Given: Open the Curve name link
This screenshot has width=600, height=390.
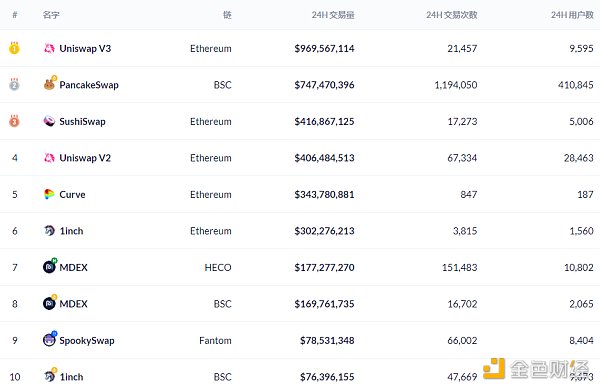Looking at the screenshot, I should (72, 194).
